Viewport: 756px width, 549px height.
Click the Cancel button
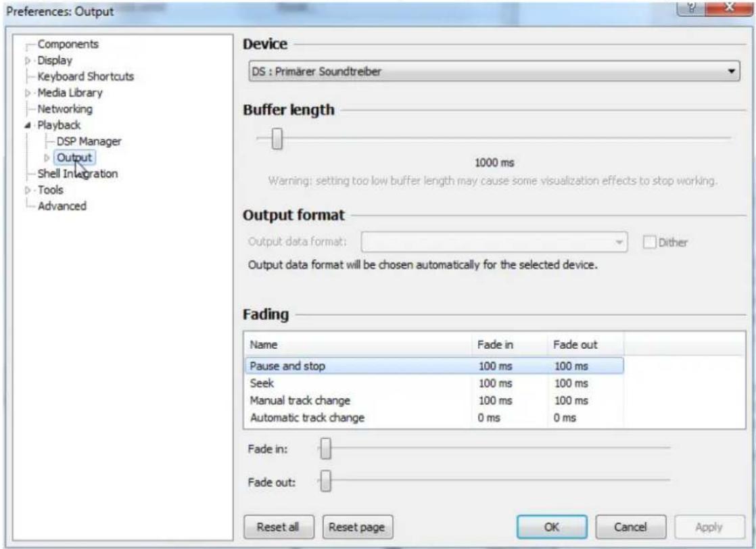point(631,527)
